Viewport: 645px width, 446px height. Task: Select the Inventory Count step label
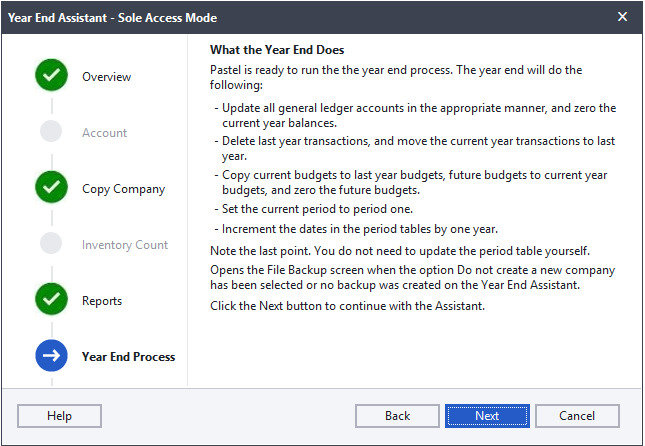click(125, 245)
